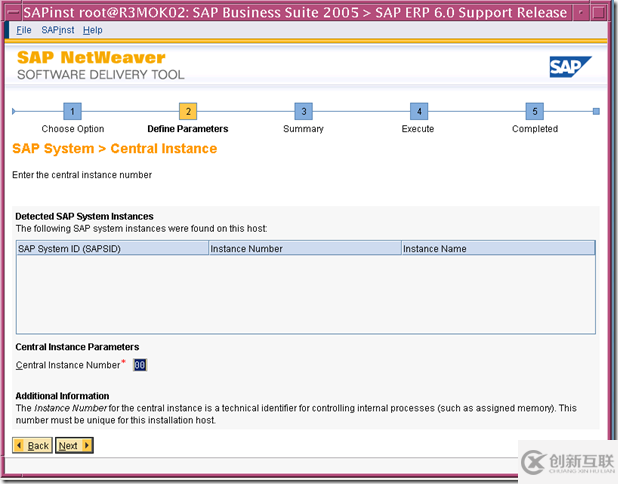Click the Instance Number column header
Image resolution: width=618 pixels, height=484 pixels.
point(305,249)
